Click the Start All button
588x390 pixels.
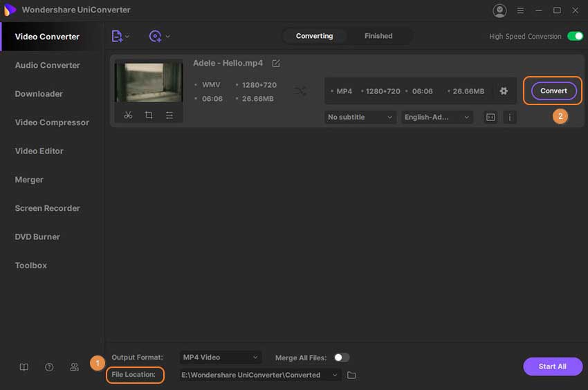point(553,366)
